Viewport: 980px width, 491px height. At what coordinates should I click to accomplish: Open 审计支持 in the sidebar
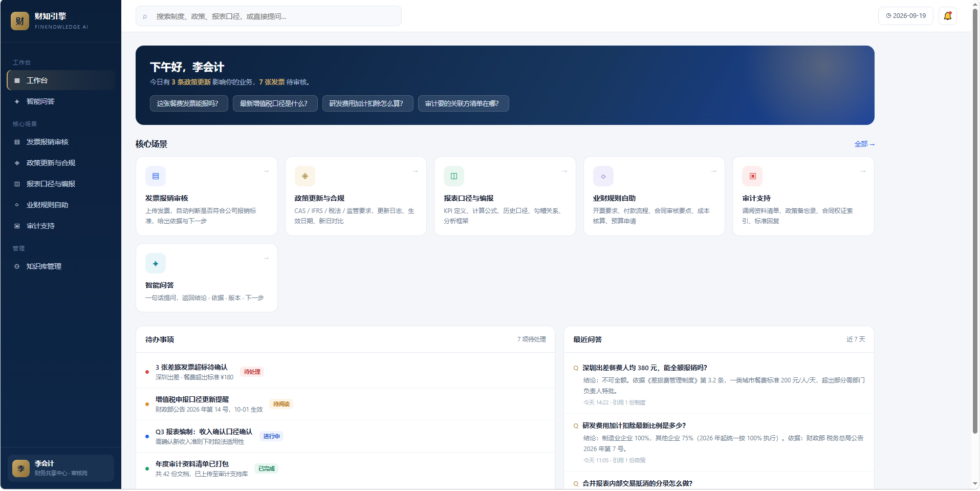pyautogui.click(x=61, y=226)
